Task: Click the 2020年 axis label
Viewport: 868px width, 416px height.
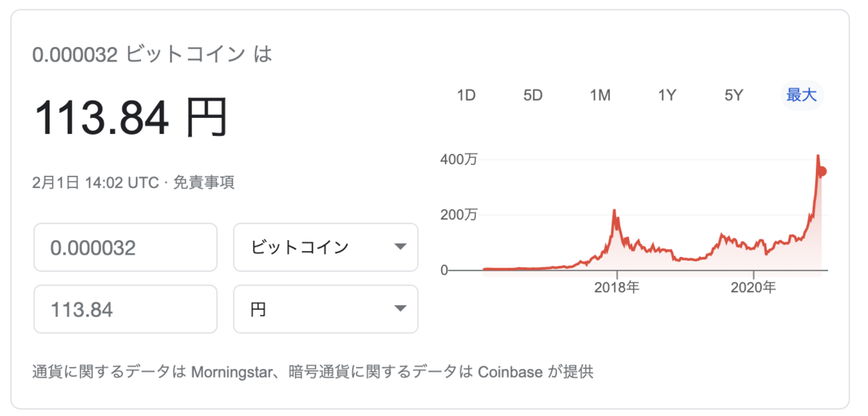Action: click(753, 287)
